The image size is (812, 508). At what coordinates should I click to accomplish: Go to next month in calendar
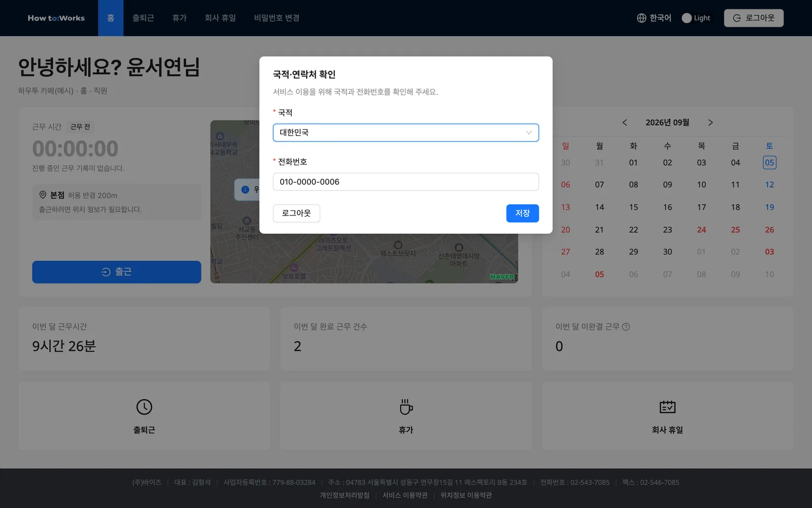(x=710, y=122)
